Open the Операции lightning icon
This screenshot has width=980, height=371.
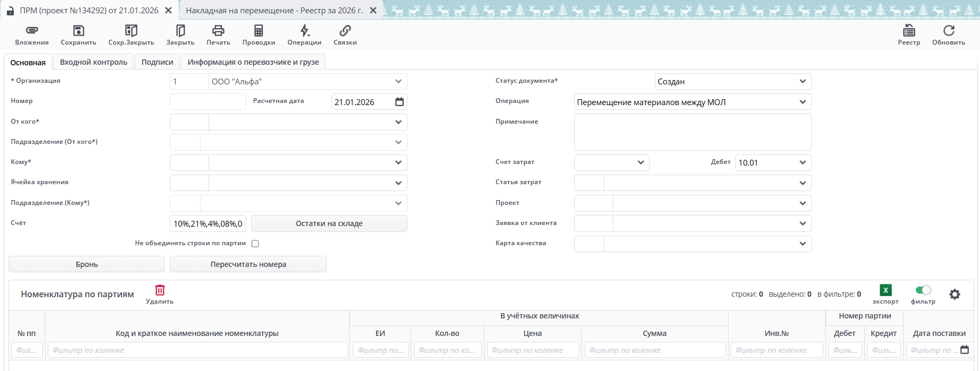coord(305,31)
